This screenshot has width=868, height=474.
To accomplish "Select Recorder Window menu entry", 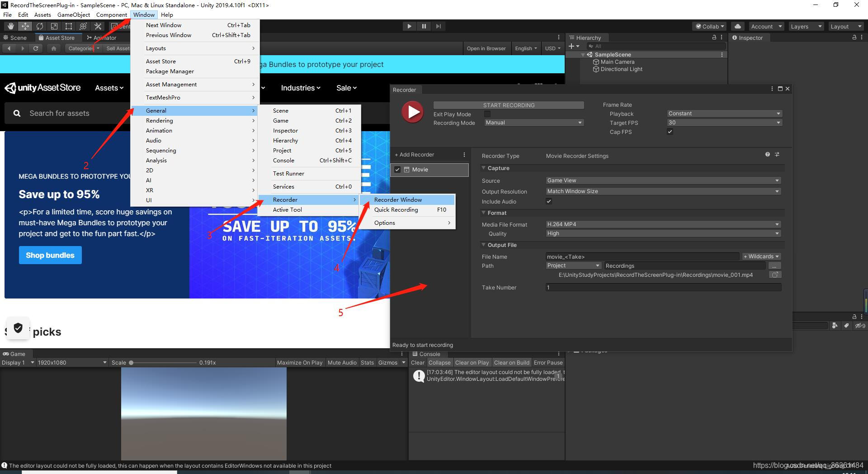I will [407, 199].
